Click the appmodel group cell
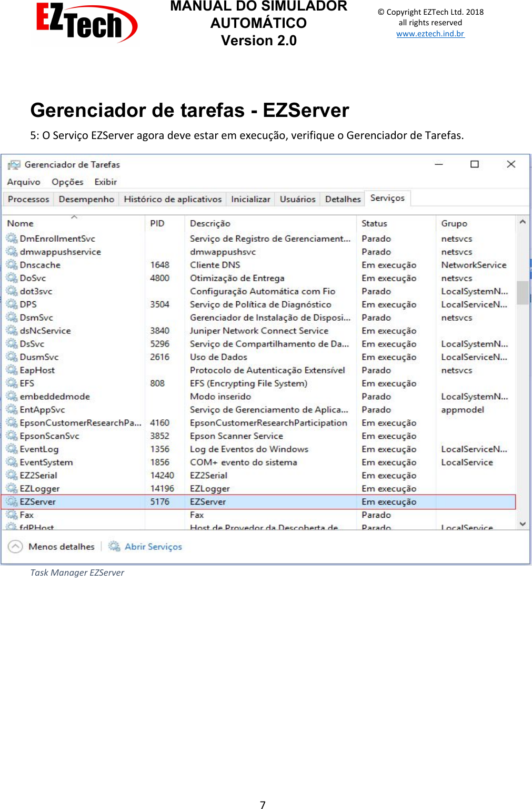The image size is (532, 809). 463,410
